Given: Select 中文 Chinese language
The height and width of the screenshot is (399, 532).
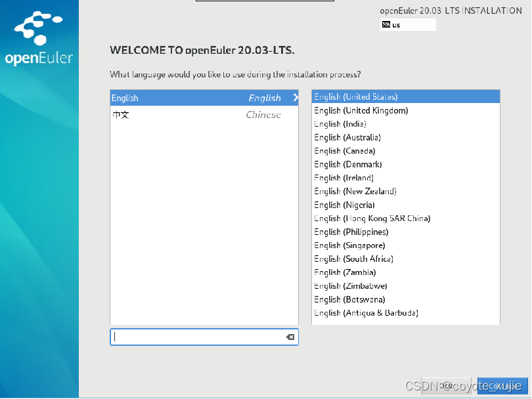Looking at the screenshot, I should coord(204,115).
